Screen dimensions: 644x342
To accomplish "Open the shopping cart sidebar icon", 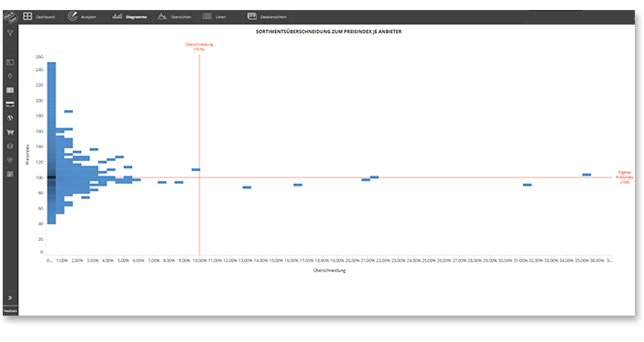I will (10, 132).
